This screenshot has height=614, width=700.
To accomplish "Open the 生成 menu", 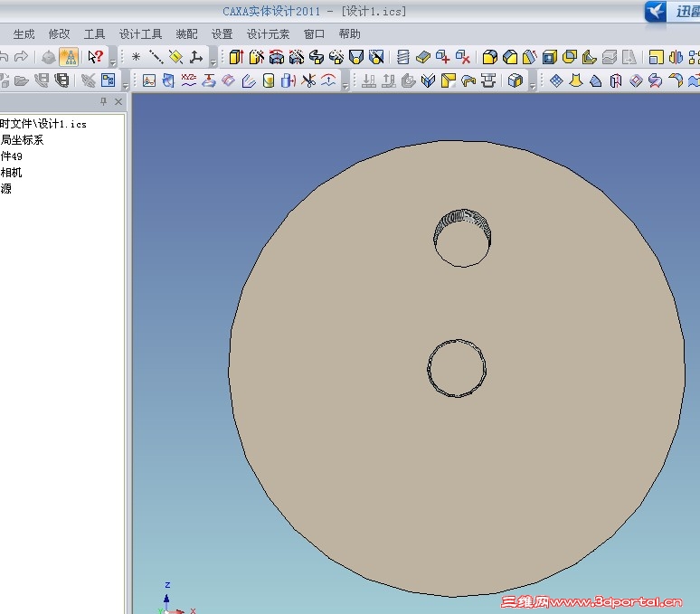I will pos(24,34).
